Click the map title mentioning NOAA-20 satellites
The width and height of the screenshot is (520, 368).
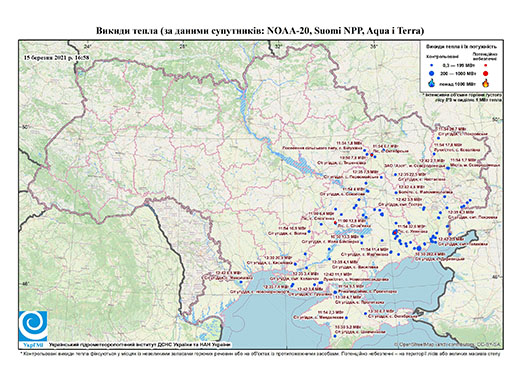click(x=260, y=31)
